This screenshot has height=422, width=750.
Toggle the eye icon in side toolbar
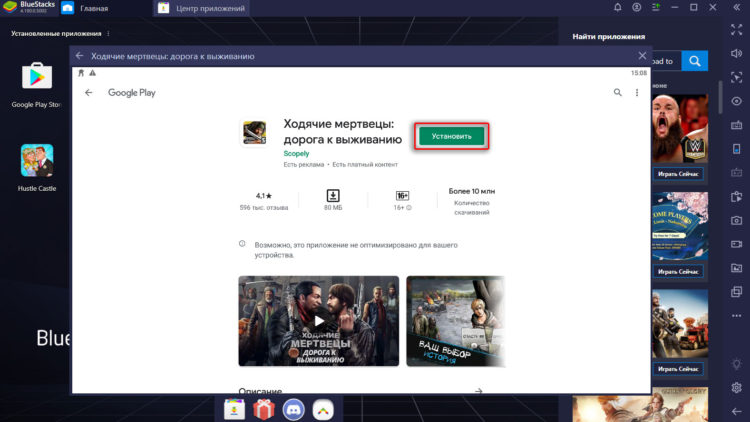click(x=737, y=101)
